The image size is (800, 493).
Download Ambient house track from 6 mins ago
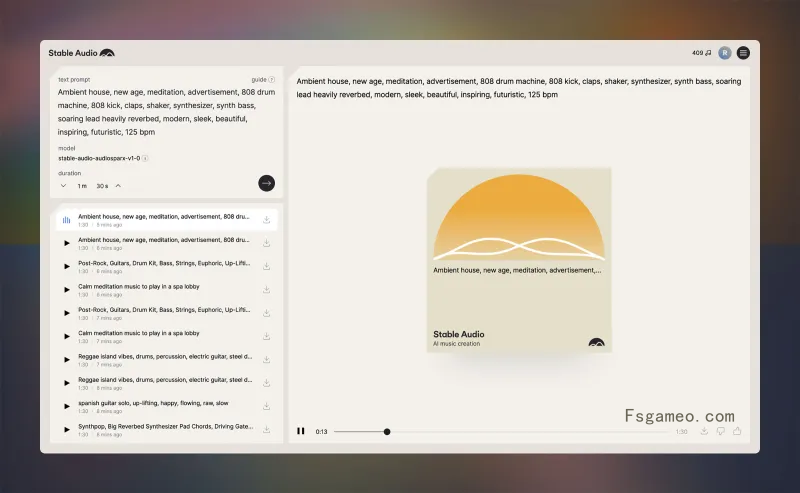266,243
